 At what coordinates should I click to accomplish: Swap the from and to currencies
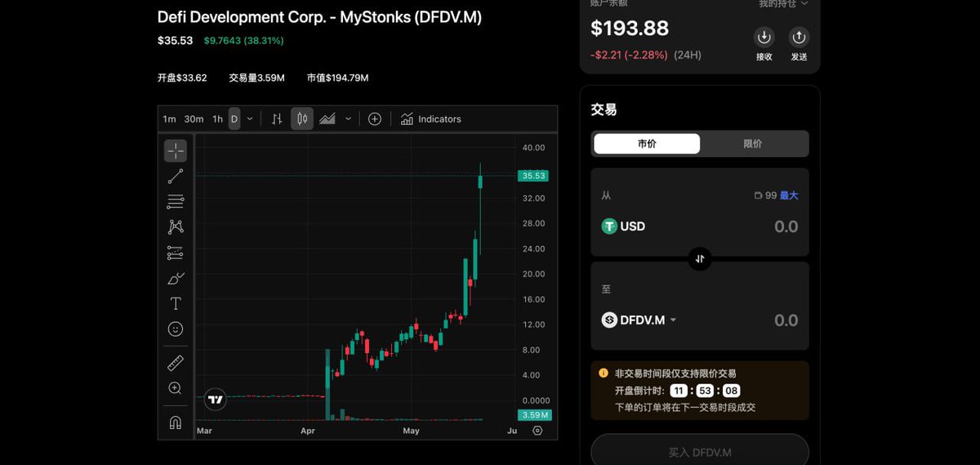tap(700, 259)
